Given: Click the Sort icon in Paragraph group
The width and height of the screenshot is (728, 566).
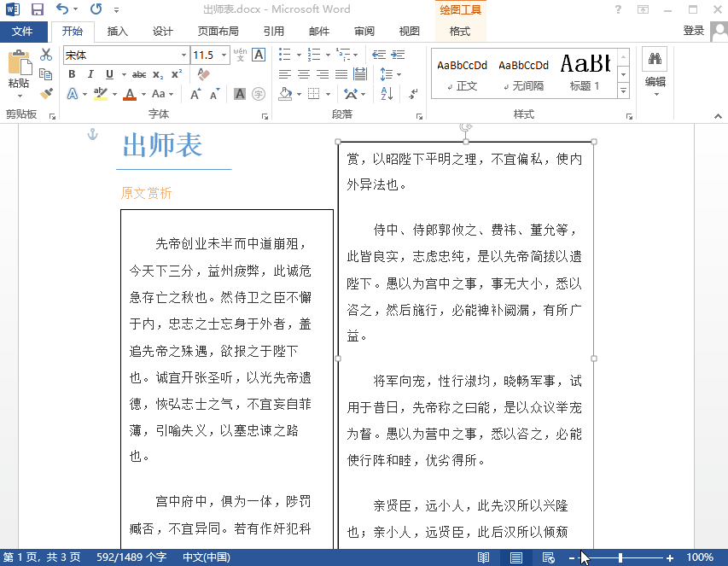Looking at the screenshot, I should (387, 92).
